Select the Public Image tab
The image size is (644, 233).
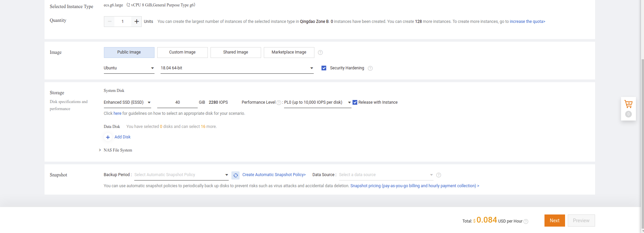tap(129, 52)
